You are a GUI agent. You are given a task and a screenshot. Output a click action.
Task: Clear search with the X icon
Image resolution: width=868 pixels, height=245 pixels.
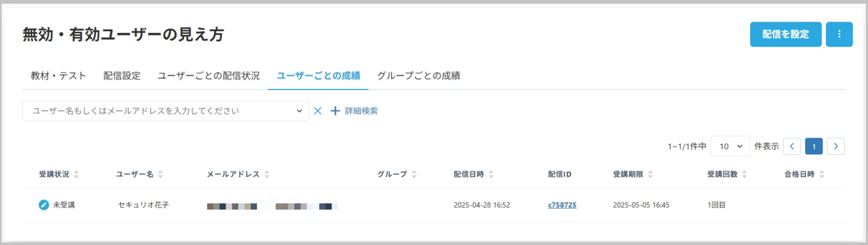(318, 111)
